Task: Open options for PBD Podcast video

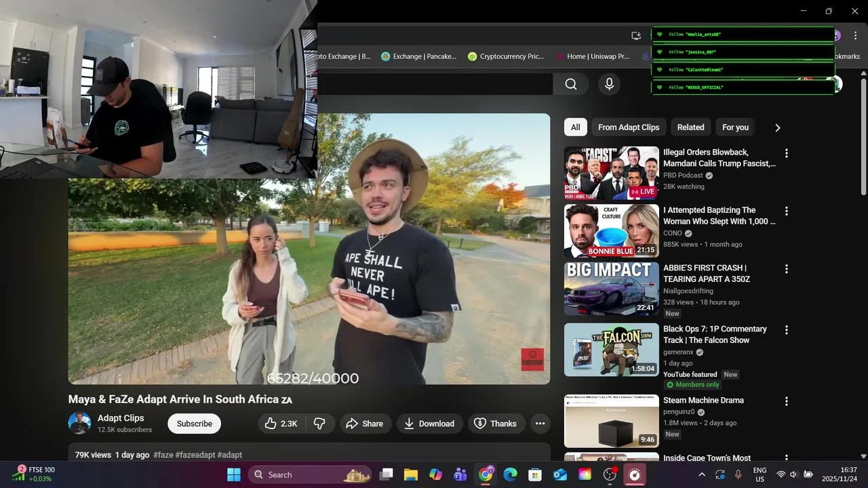Action: tap(787, 153)
